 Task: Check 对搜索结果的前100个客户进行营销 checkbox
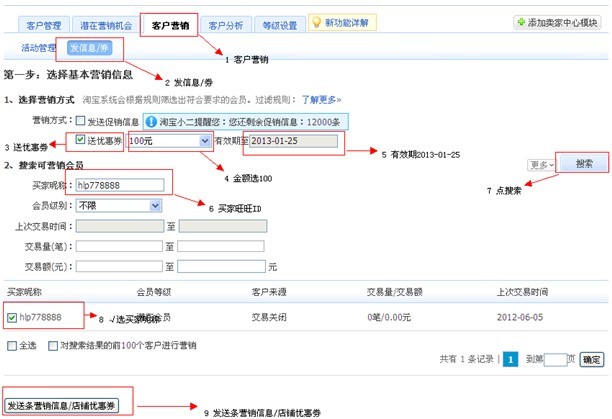pyautogui.click(x=53, y=346)
